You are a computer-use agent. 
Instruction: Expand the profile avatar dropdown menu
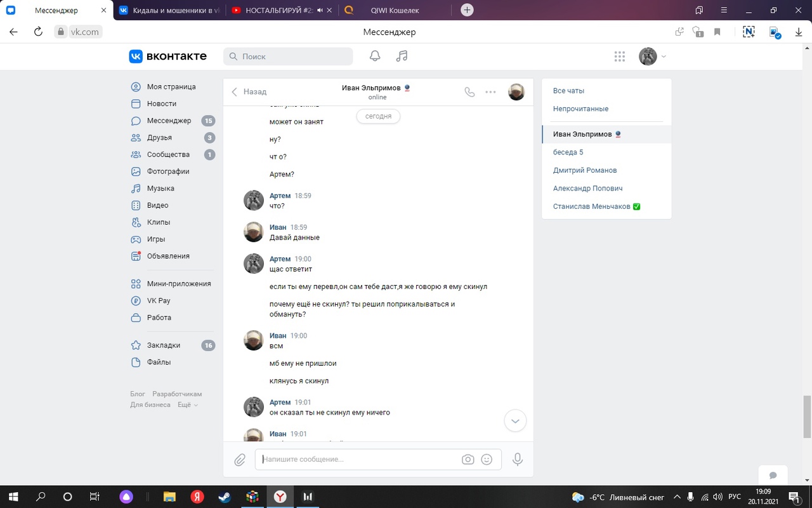(x=653, y=57)
